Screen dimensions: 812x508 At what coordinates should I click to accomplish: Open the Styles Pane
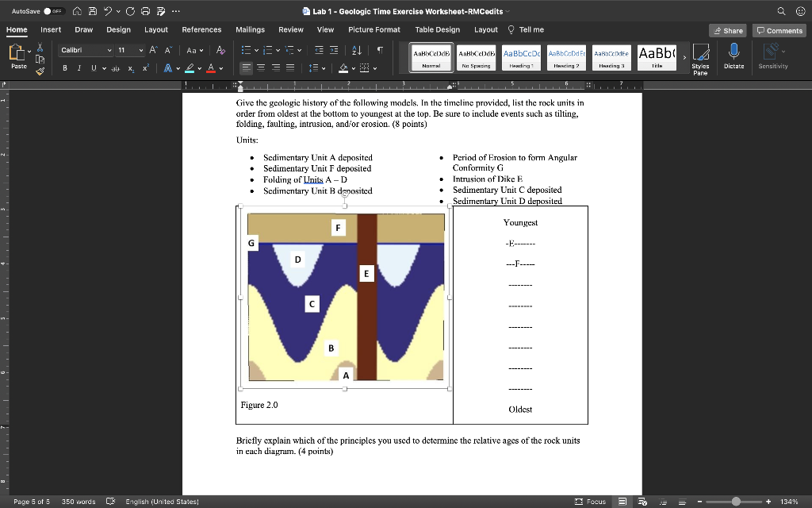(701, 59)
